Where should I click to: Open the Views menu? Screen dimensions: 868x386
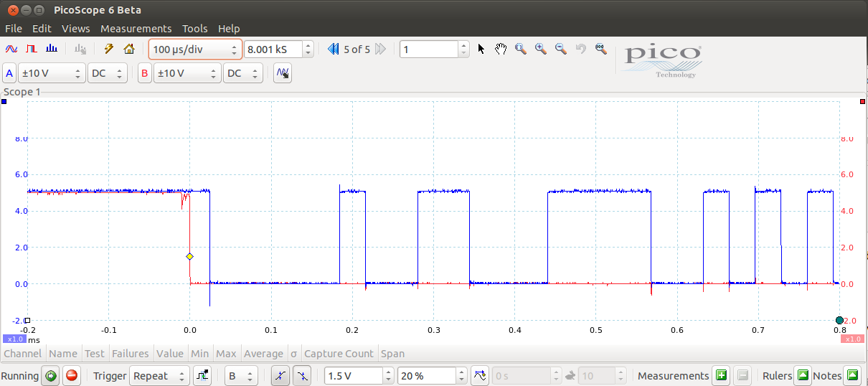tap(76, 29)
